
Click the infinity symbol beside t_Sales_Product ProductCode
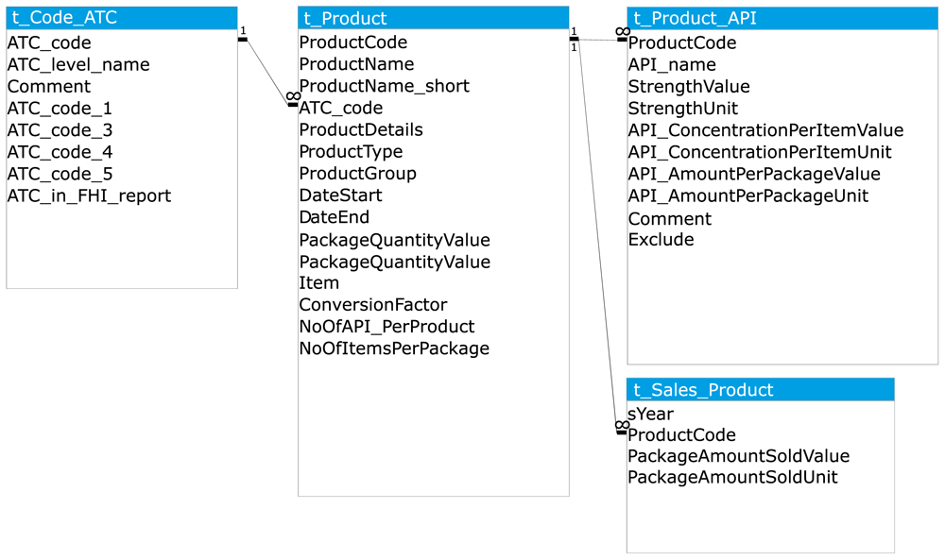623,425
